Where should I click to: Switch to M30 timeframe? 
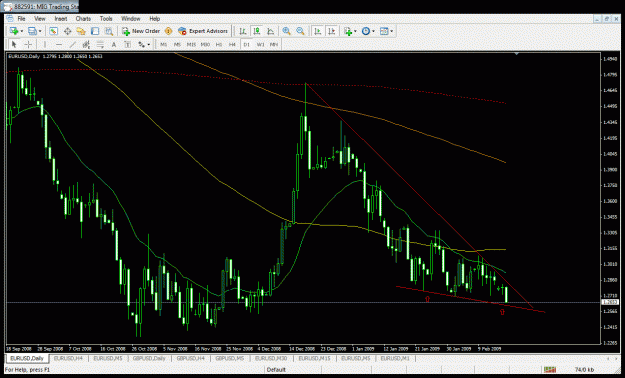[205, 45]
